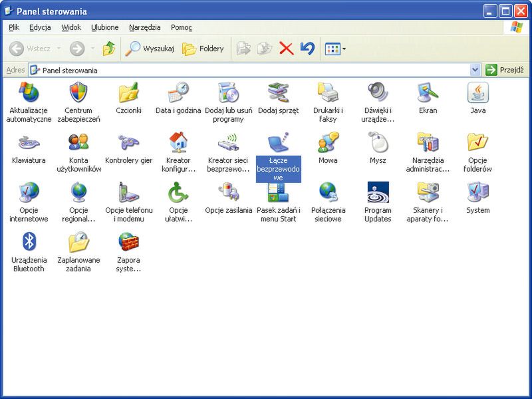Screen dimensions: 532x399
Task: Open the Plik menu
Action: [x=14, y=27]
